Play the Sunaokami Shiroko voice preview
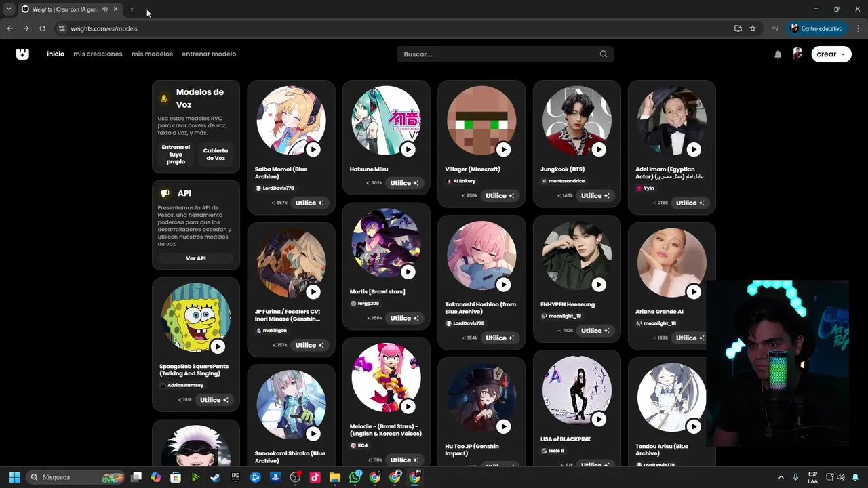This screenshot has width=868, height=488. [x=313, y=434]
